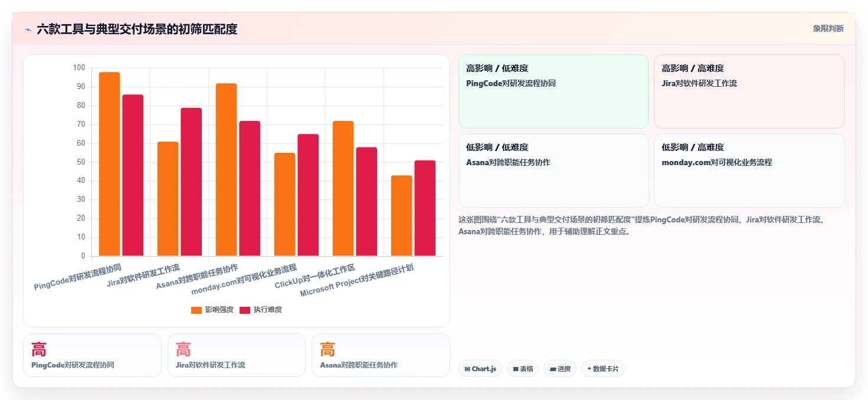
Task: Click the Chart.js tag chip
Action: point(480,369)
